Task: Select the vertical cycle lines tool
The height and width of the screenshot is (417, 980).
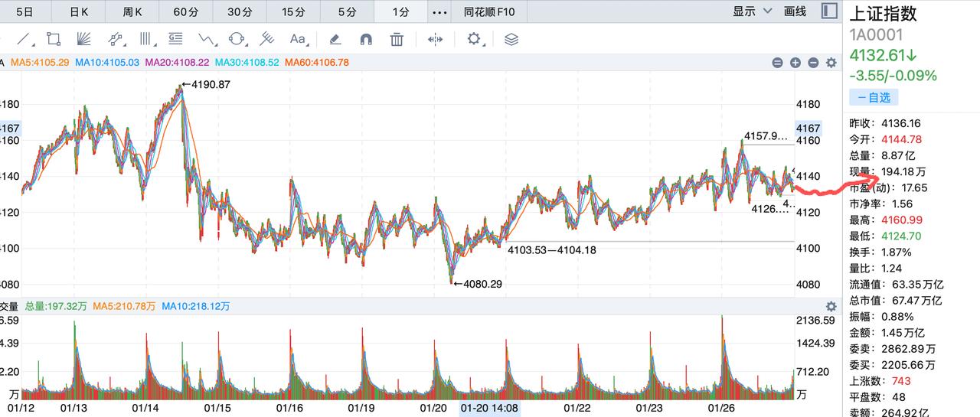Action: pos(146,38)
